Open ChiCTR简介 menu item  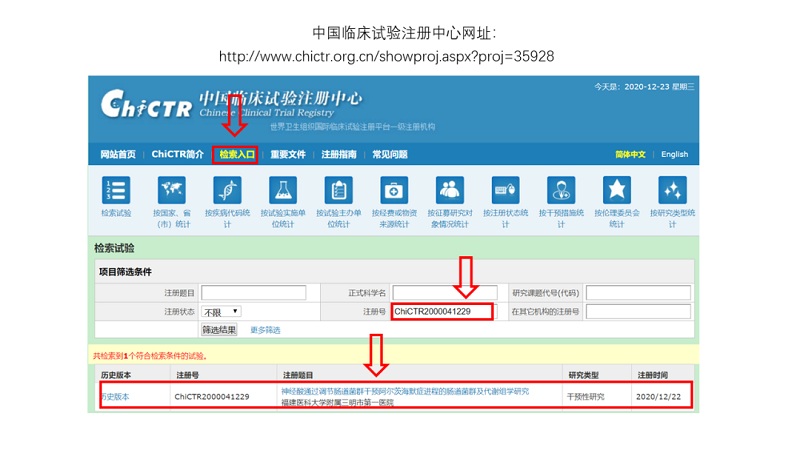click(x=177, y=155)
